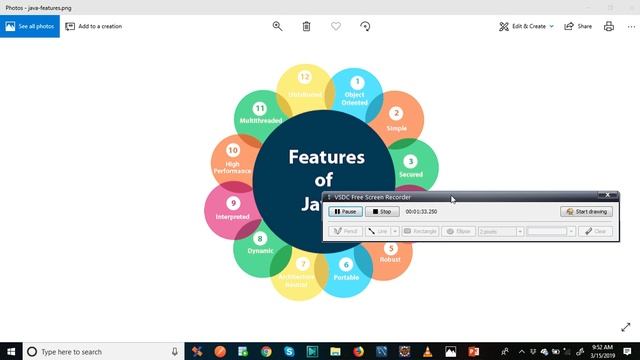Open File Explorer from the taskbar
The width and height of the screenshot is (640, 360).
336,351
